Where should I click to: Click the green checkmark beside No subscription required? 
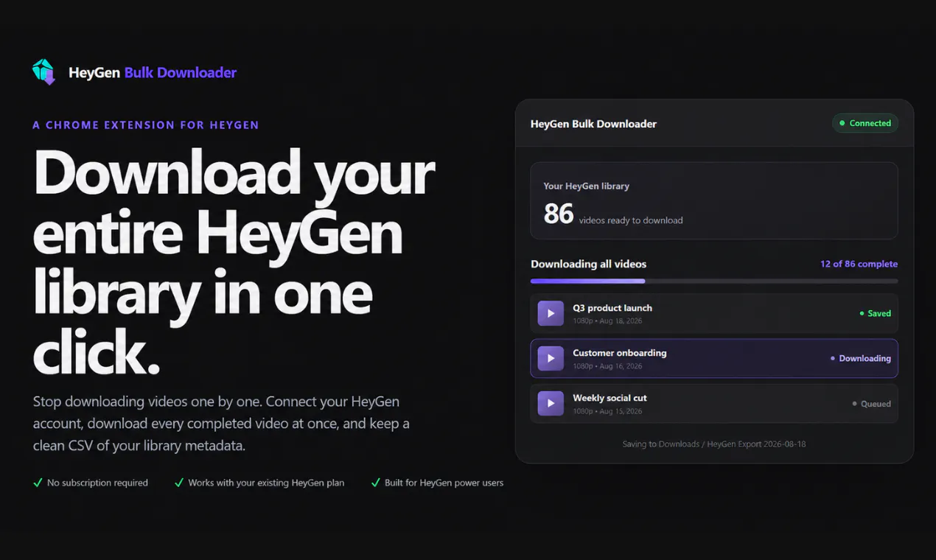38,483
